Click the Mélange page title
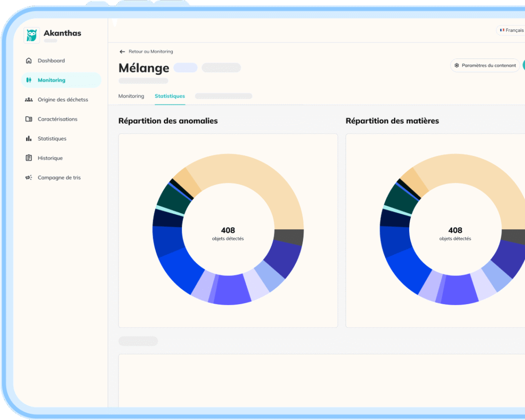 click(144, 68)
